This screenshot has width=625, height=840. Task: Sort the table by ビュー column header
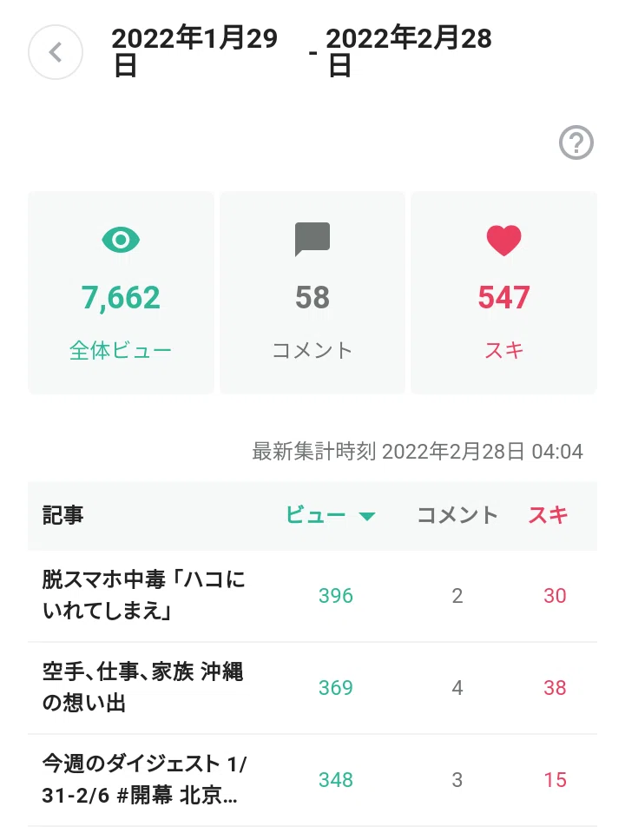(315, 515)
